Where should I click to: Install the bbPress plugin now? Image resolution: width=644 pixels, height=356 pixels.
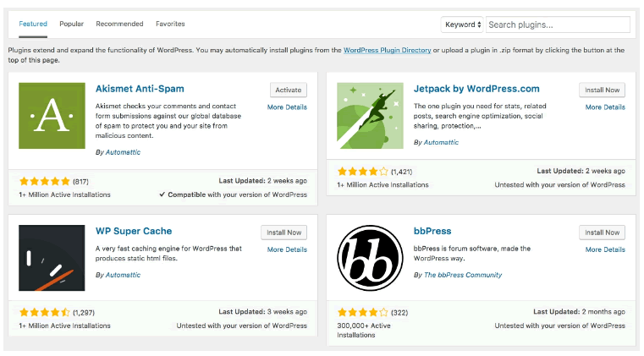602,233
